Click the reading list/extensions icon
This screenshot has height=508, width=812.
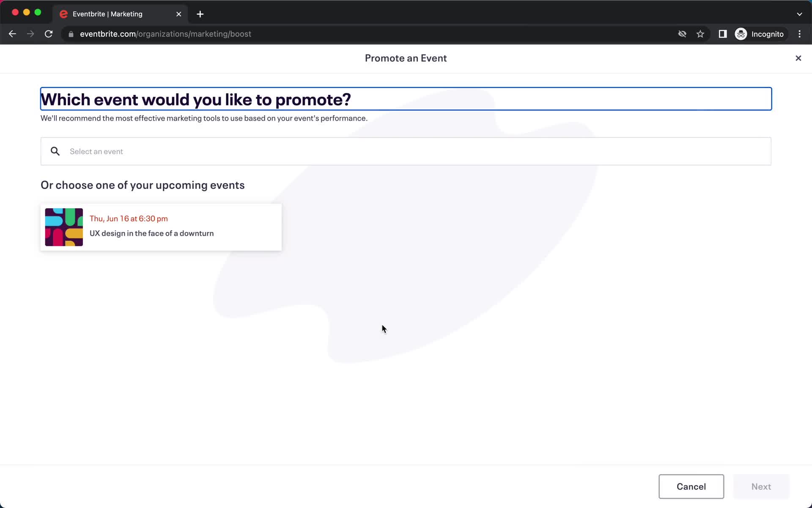click(x=723, y=34)
